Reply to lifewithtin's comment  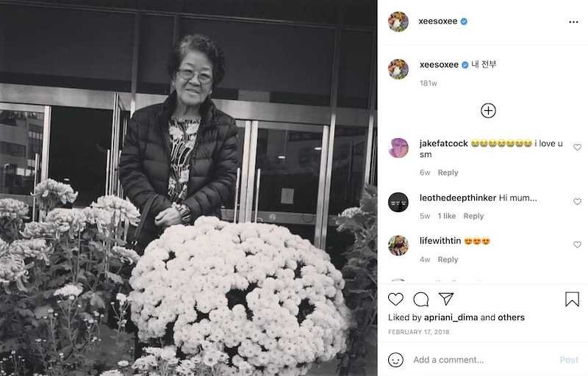tap(448, 259)
